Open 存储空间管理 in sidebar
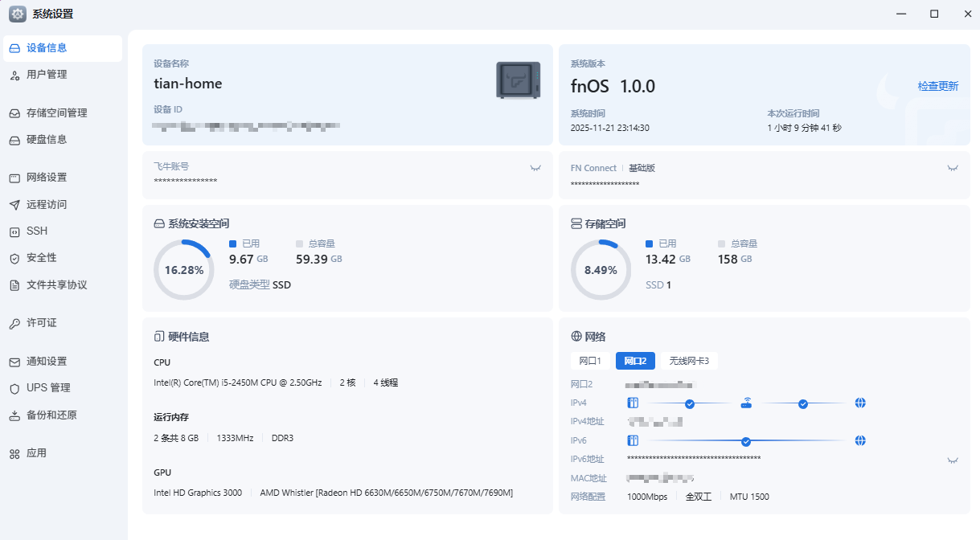Viewport: 980px width, 540px height. [x=56, y=113]
